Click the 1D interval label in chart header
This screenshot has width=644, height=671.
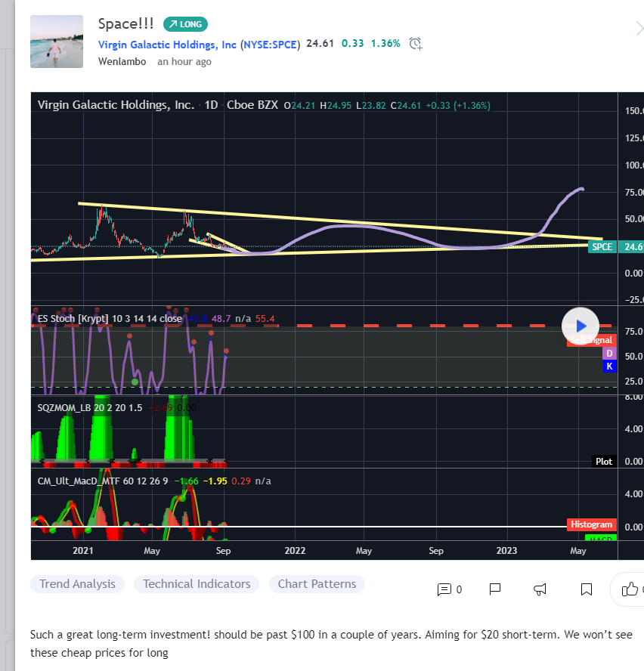coord(211,105)
